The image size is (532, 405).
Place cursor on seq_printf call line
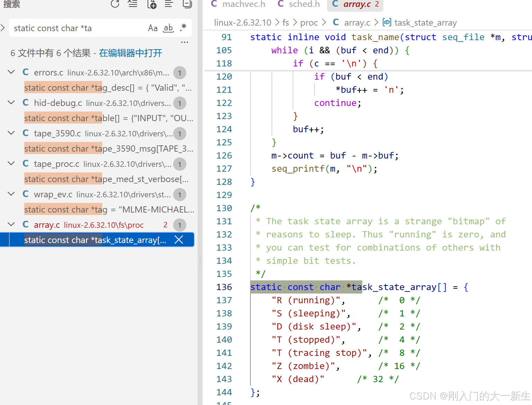325,169
